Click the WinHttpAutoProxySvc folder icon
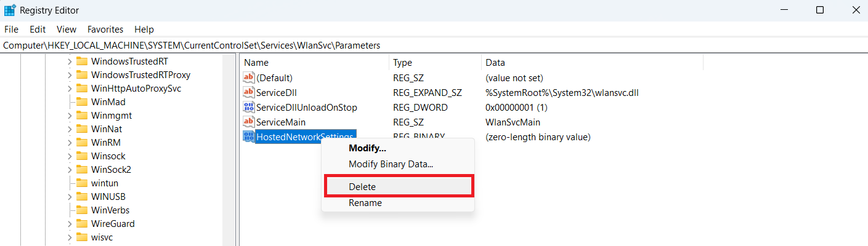The image size is (868, 246). [x=82, y=89]
